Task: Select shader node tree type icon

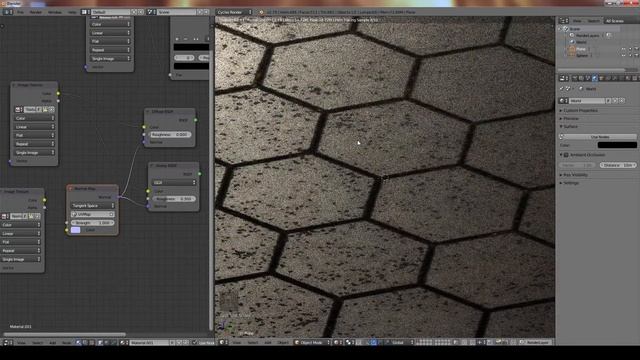Action: (x=78, y=342)
